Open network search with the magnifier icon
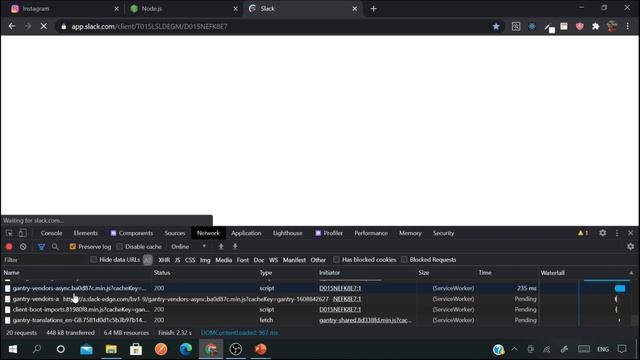 [55, 247]
